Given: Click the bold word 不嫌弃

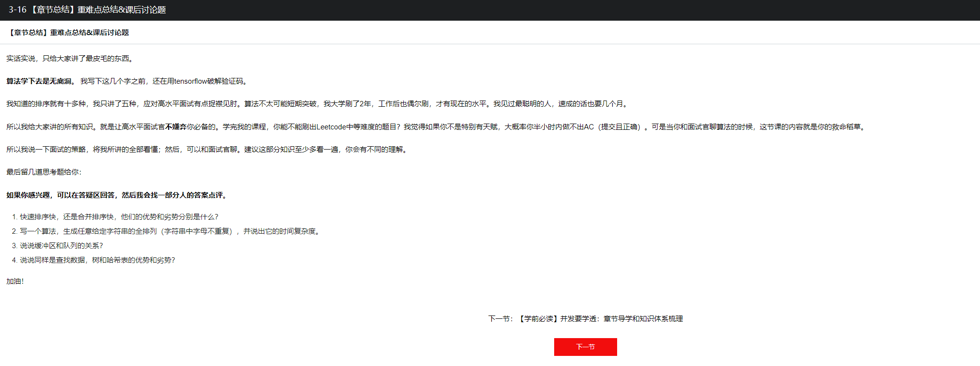Looking at the screenshot, I should click(x=176, y=127).
